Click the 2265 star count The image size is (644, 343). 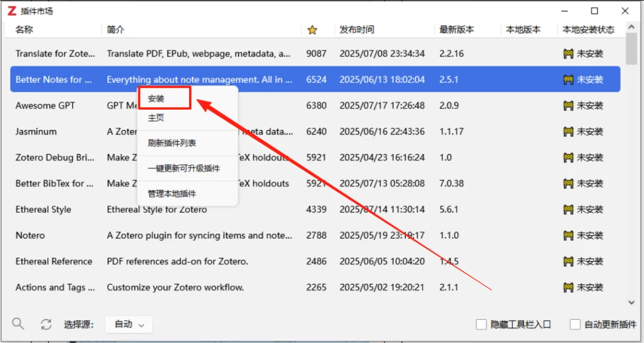[316, 287]
